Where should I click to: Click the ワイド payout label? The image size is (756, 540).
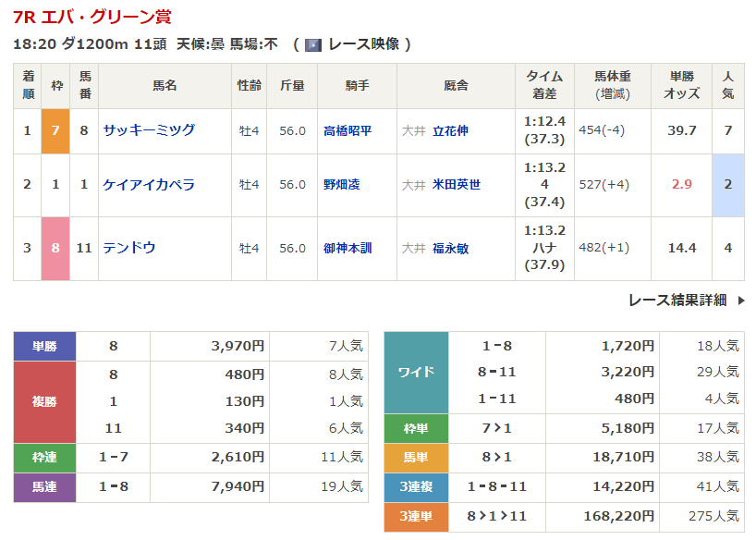pyautogui.click(x=416, y=372)
